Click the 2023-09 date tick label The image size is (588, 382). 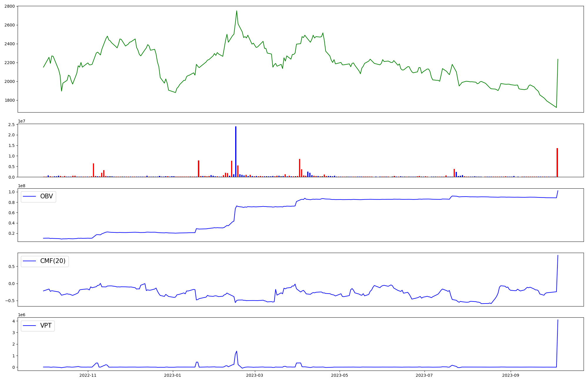511,375
